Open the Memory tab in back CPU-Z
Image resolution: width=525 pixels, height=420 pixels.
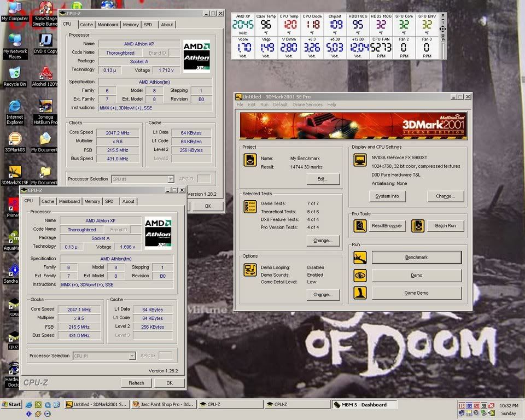point(131,25)
